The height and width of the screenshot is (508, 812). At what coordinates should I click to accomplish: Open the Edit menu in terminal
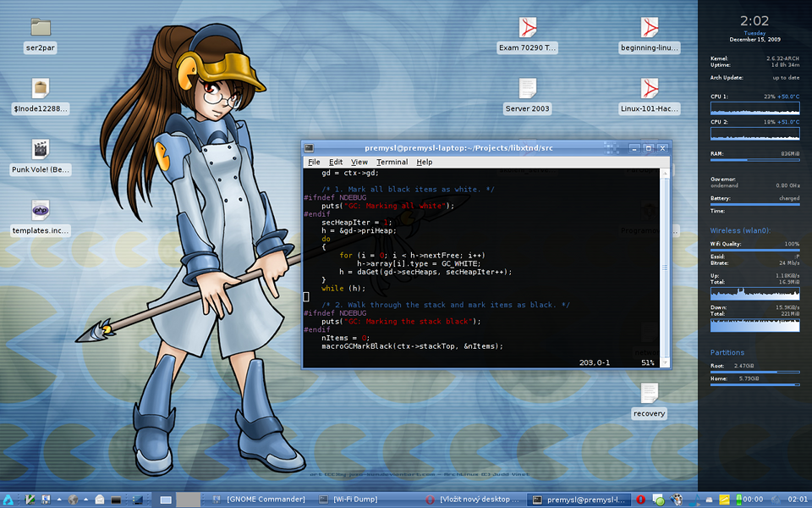coord(336,163)
